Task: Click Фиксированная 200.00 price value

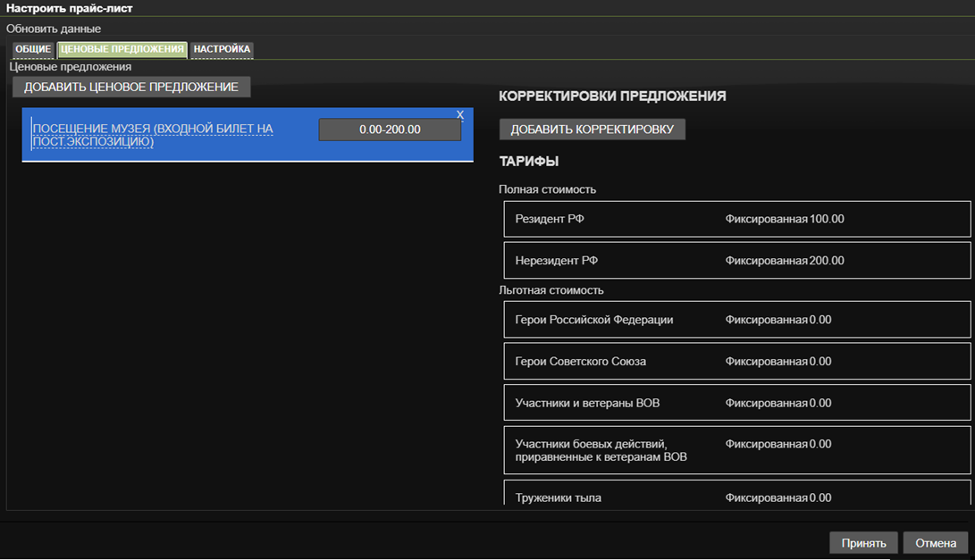Action: click(785, 261)
